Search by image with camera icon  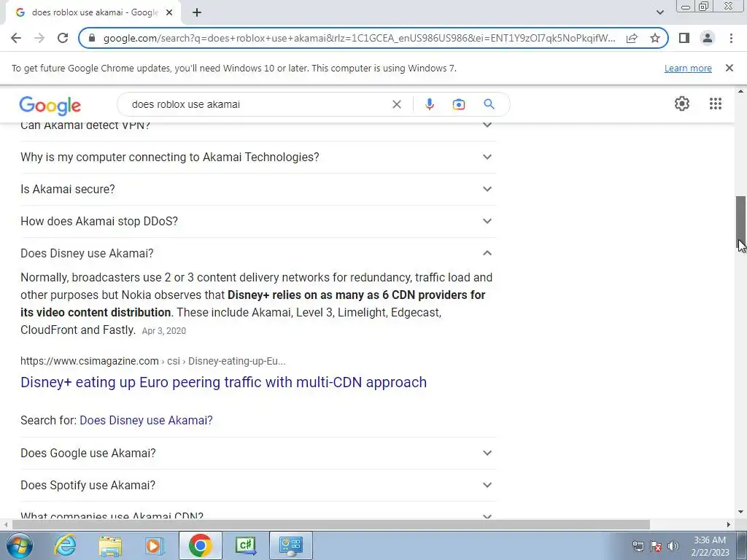coord(458,104)
